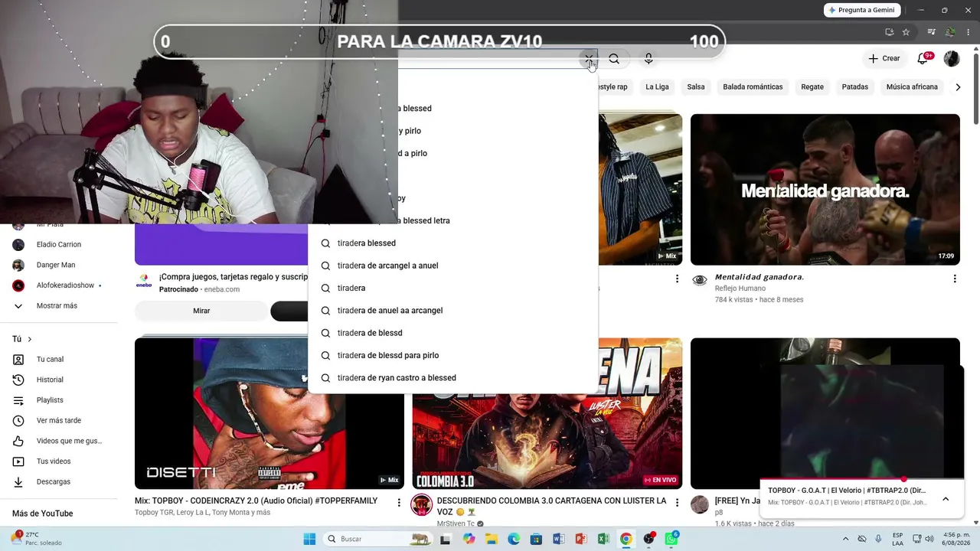The image size is (980, 551).
Task: Open the Mentalidad ganadora video title
Action: click(759, 277)
